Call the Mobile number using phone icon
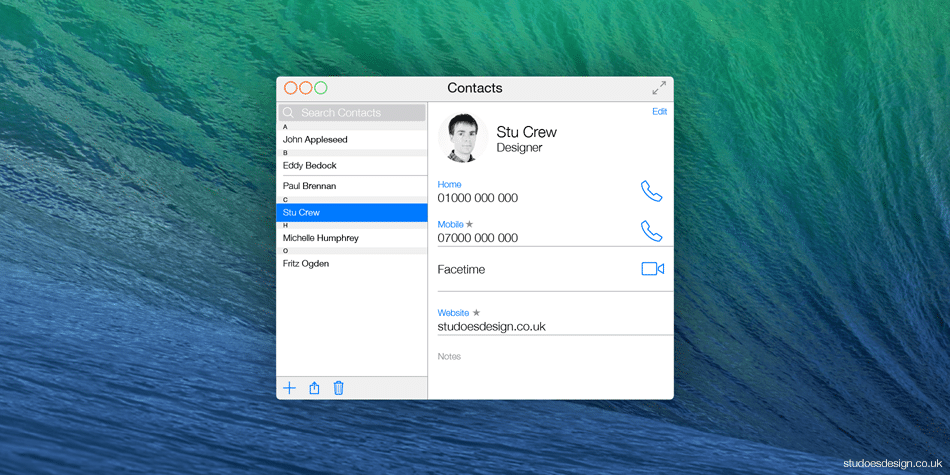Screen dimensions: 950x475 click(651, 231)
